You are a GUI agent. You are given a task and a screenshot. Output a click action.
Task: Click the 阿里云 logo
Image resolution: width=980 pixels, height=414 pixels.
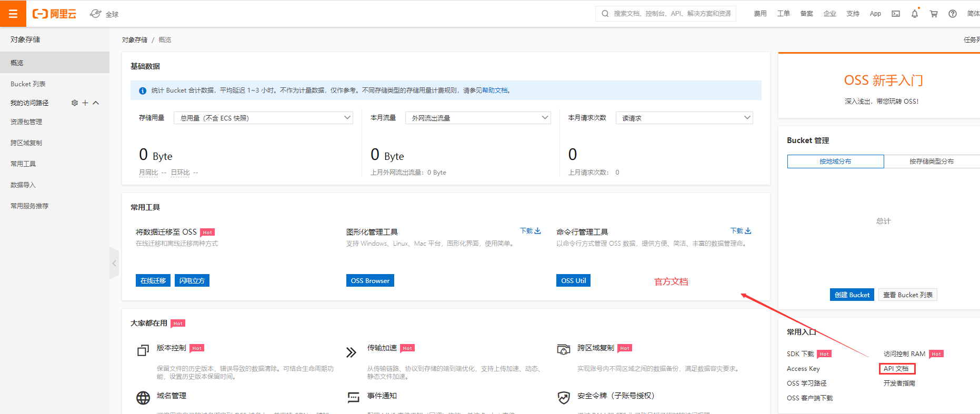coord(54,14)
